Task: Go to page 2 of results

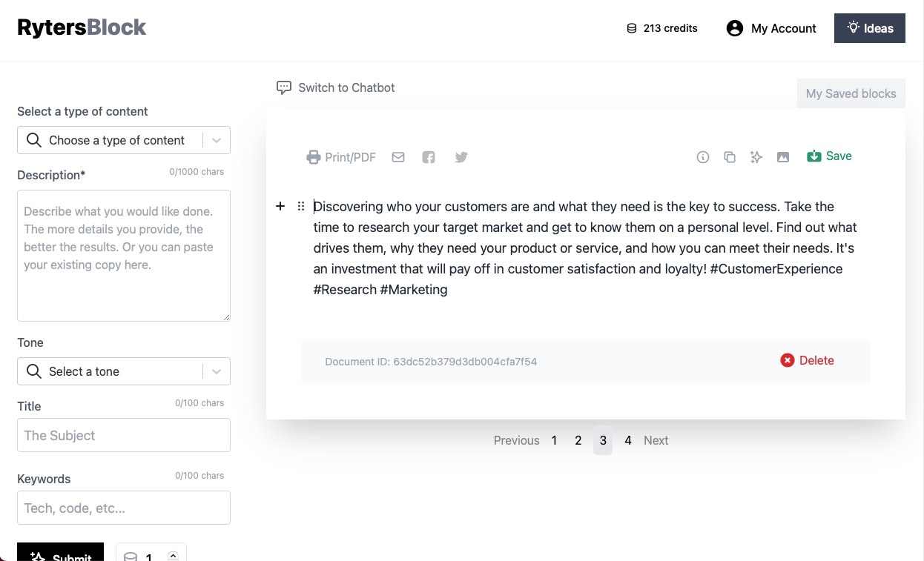Action: tap(578, 440)
